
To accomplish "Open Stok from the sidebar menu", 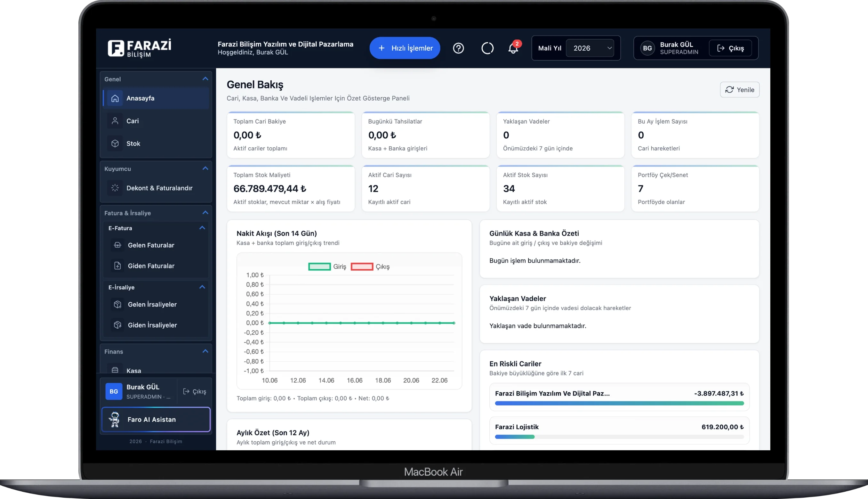I will tap(156, 143).
